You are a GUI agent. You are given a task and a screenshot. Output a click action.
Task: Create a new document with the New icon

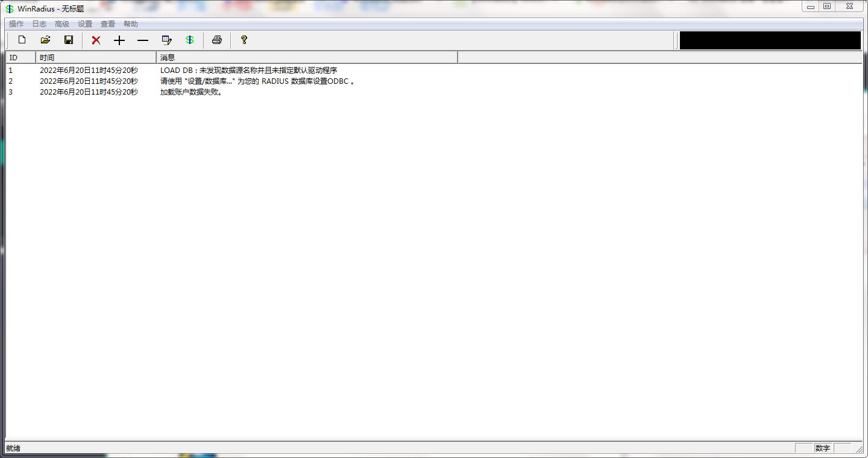click(x=22, y=40)
